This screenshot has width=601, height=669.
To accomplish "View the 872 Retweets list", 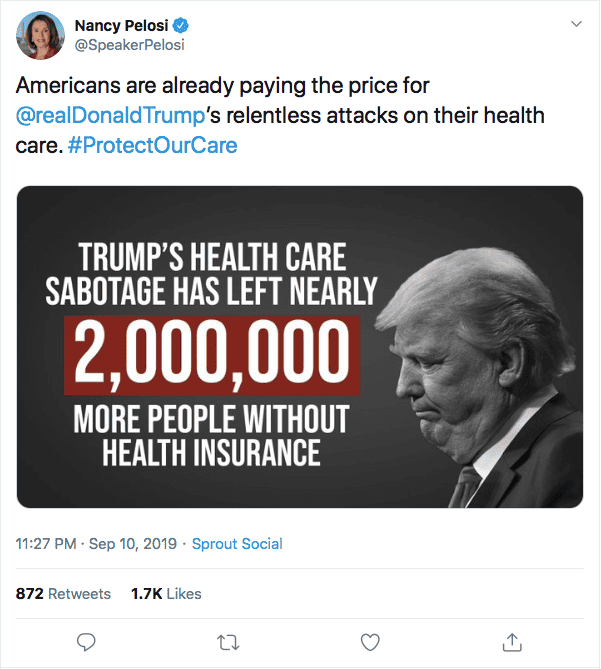I will click(x=63, y=593).
